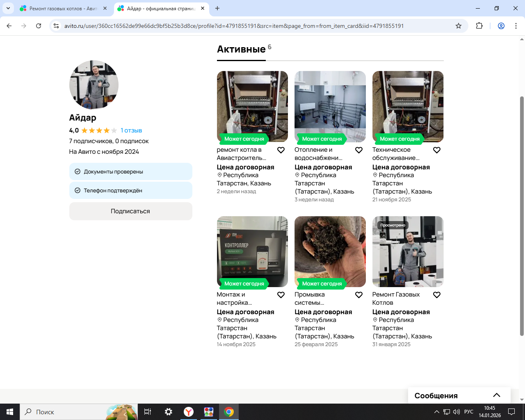Expand the 'Сообщения' messages panel chevron
This screenshot has width=525, height=420.
pos(497,395)
